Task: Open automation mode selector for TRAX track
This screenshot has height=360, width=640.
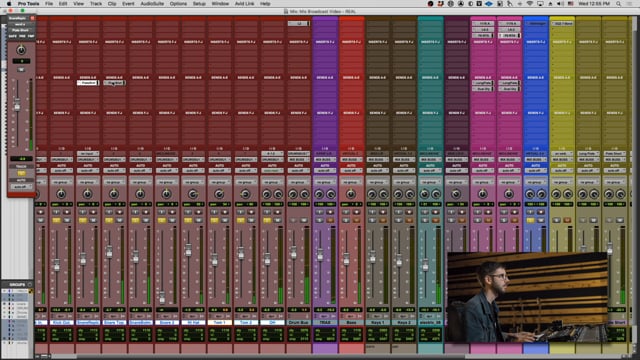Action: [325, 171]
